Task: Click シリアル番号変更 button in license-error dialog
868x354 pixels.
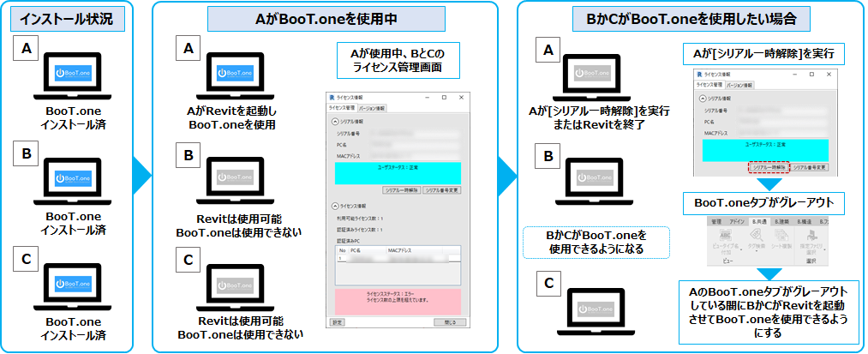Action: coord(442,190)
